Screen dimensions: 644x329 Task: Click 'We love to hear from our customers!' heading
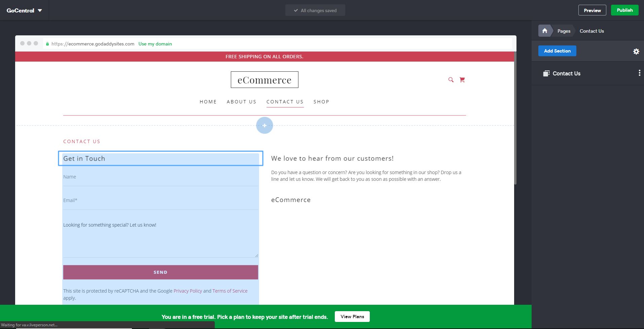point(332,159)
